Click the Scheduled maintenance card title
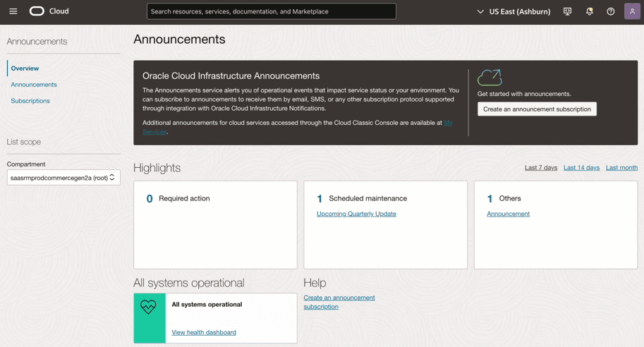This screenshot has height=347, width=644. (x=368, y=198)
